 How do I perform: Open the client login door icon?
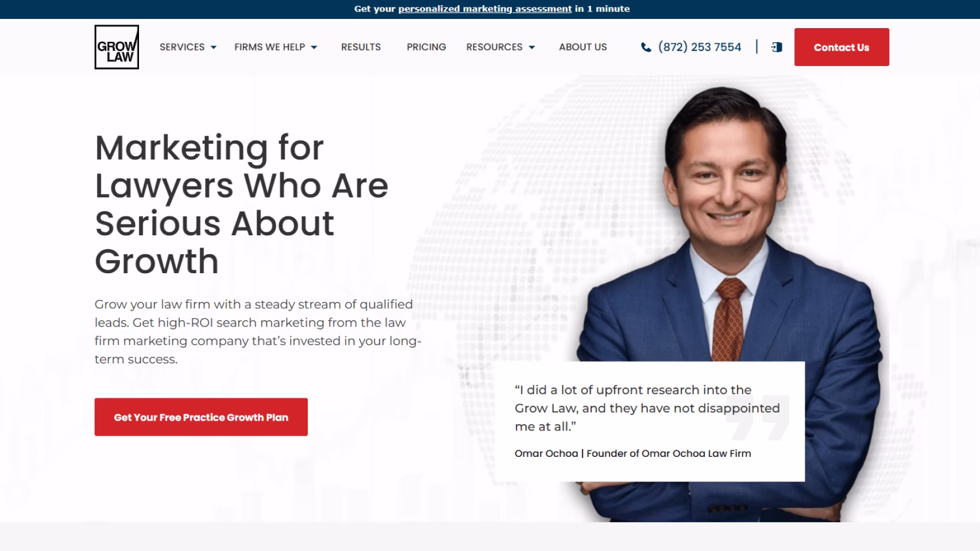(777, 47)
